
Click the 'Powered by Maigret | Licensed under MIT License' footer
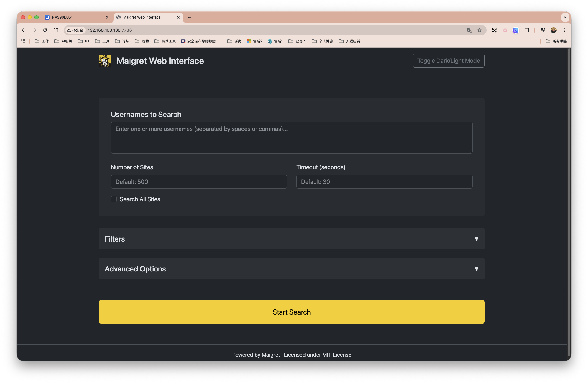tap(292, 355)
